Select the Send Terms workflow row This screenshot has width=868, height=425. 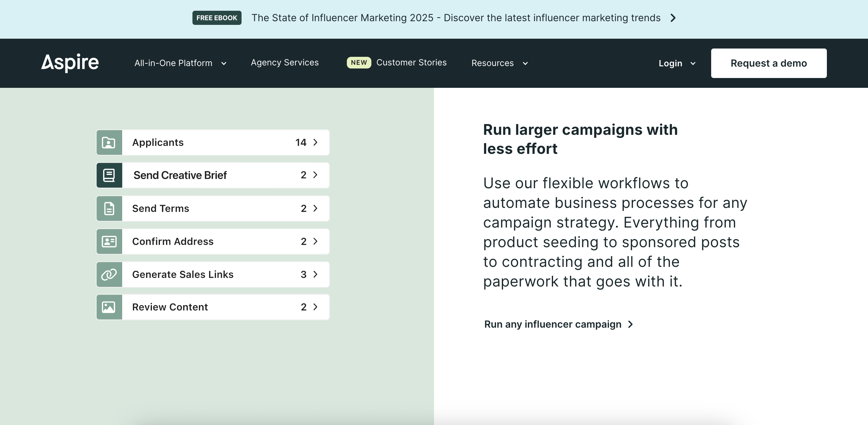[212, 209]
